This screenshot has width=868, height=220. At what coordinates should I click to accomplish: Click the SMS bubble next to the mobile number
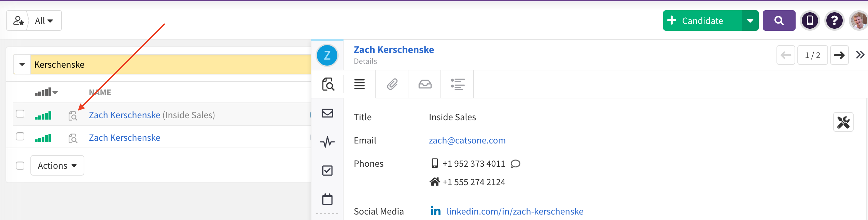coord(515,164)
